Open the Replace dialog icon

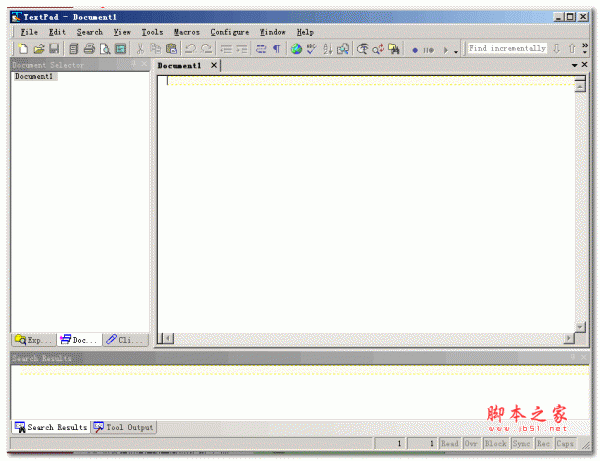pos(378,49)
